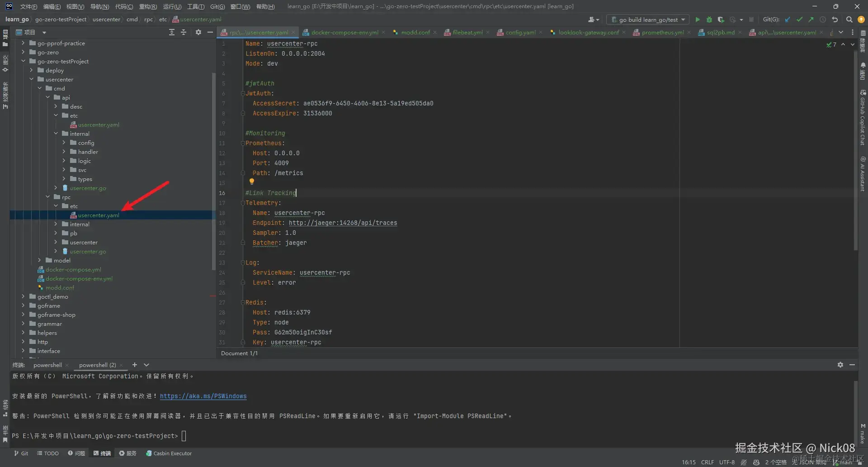868x467 pixels.
Task: Run the go build configuration
Action: pyautogui.click(x=698, y=19)
